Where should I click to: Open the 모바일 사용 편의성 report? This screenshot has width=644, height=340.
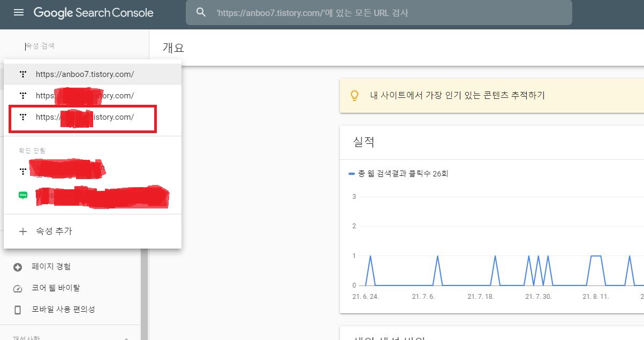click(x=63, y=309)
